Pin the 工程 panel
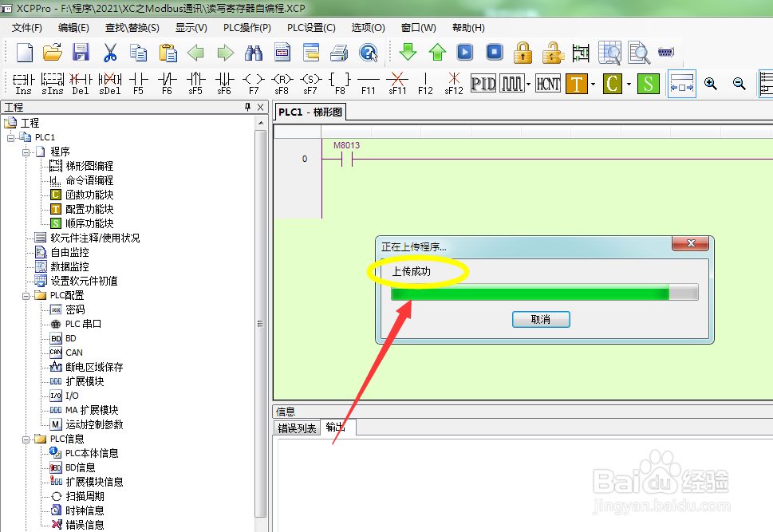The height and width of the screenshot is (532, 773). (247, 107)
